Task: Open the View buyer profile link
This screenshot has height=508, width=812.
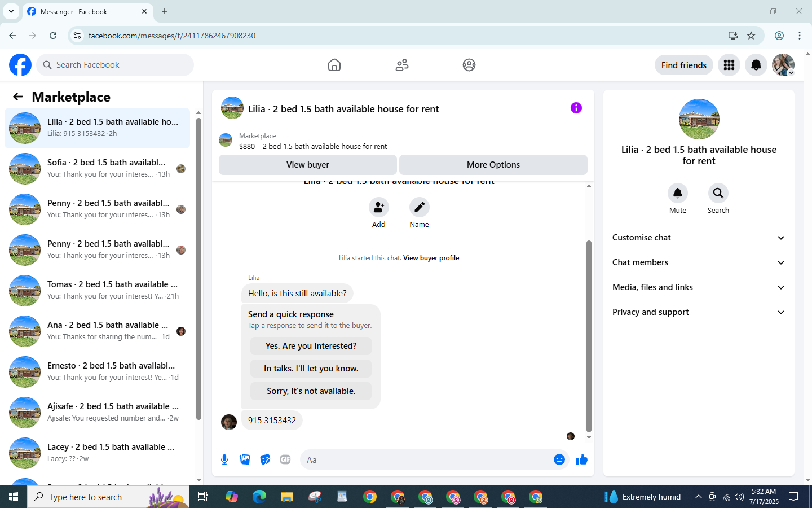Action: [431, 258]
